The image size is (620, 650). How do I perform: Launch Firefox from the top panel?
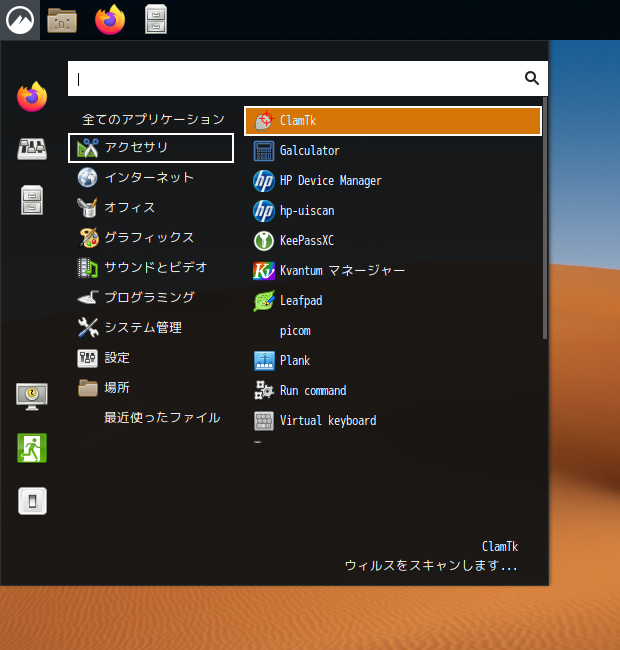[110, 19]
